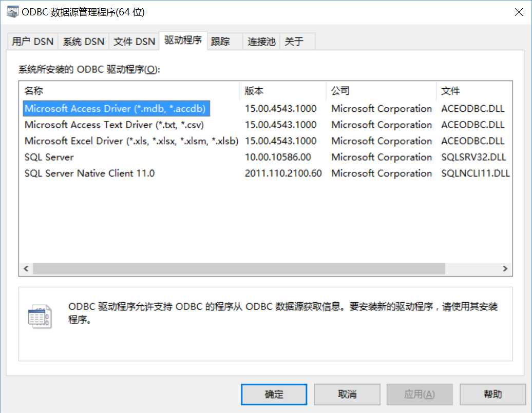Click the 文件 column header
532x413 pixels.
[x=474, y=91]
